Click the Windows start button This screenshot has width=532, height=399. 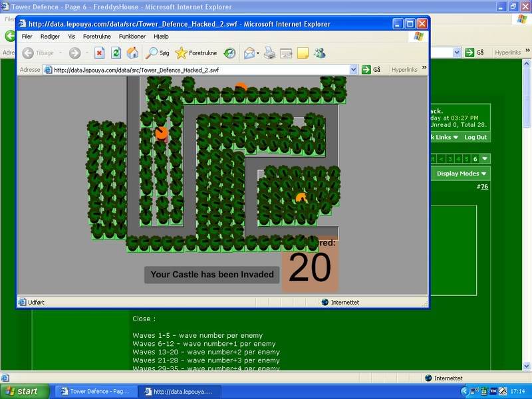pos(24,392)
